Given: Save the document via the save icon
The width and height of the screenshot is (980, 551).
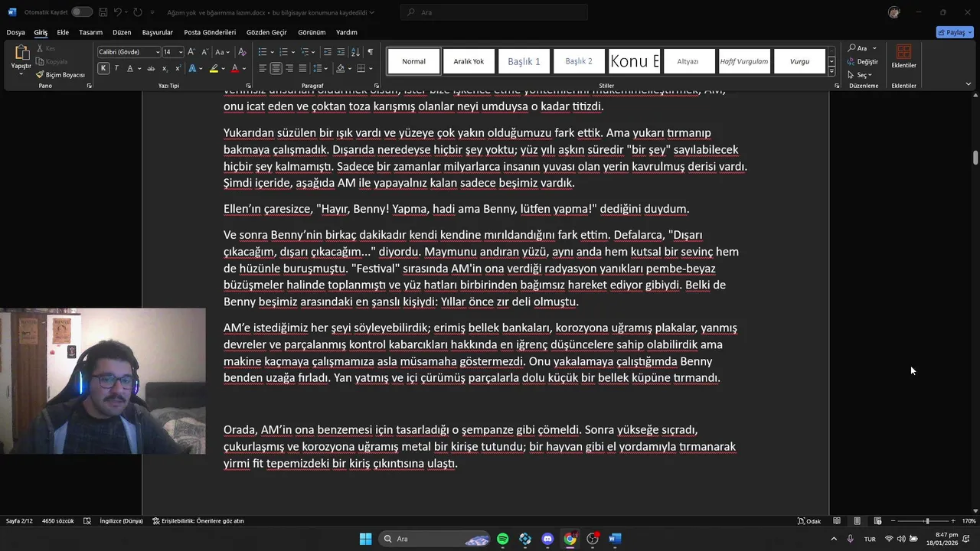Looking at the screenshot, I should [103, 12].
